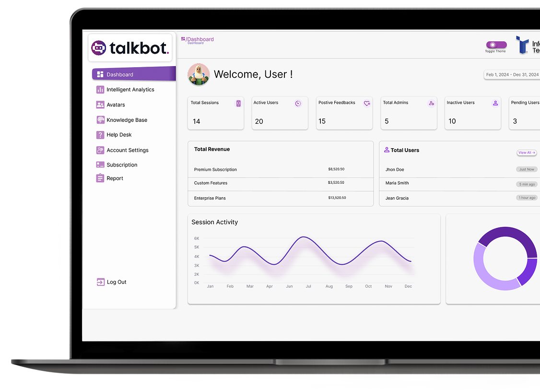Click the Account Settings gear icon
The image size is (540, 392).
click(x=100, y=150)
